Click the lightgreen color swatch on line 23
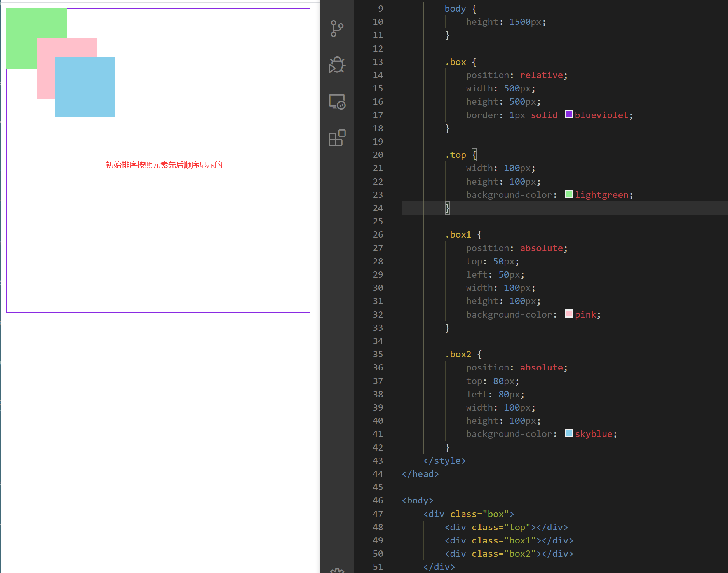This screenshot has width=728, height=573. [569, 194]
